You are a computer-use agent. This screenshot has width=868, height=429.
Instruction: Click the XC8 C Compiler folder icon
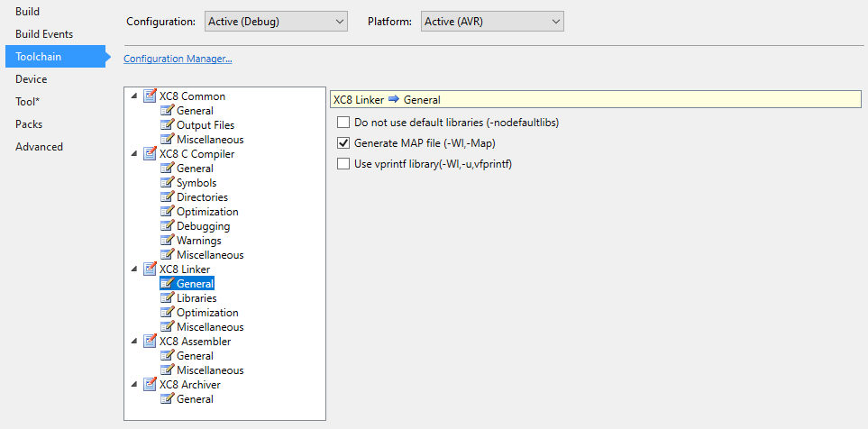coord(151,154)
